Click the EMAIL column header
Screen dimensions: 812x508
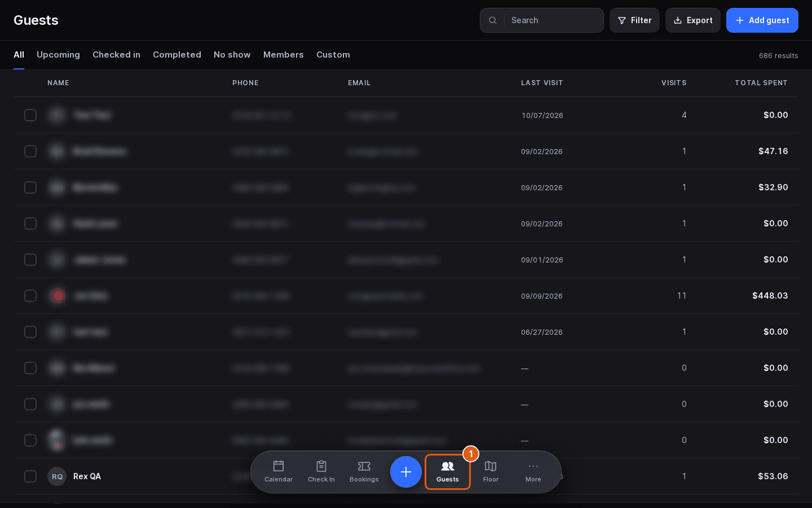pos(359,83)
